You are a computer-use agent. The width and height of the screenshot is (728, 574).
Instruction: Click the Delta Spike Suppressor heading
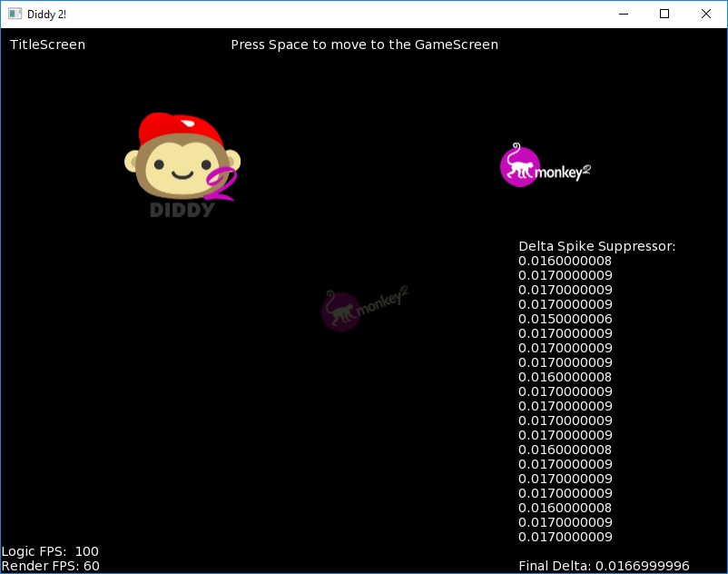click(596, 246)
